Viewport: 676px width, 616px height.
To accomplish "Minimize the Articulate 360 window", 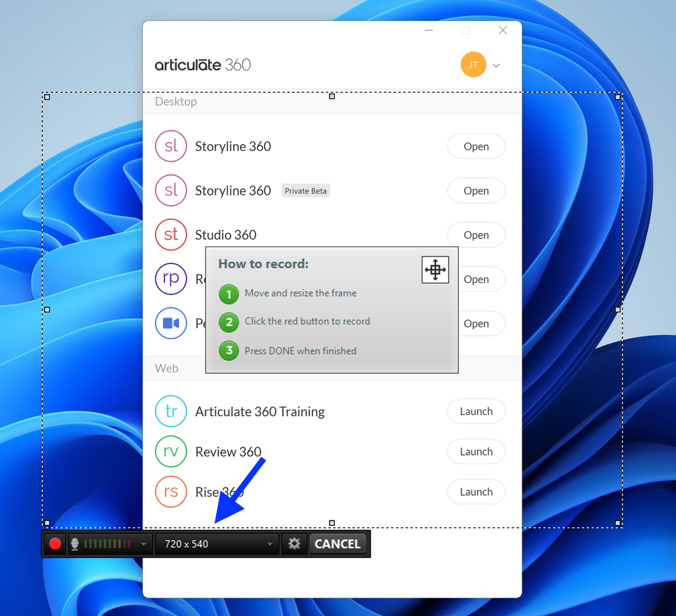I will (428, 30).
